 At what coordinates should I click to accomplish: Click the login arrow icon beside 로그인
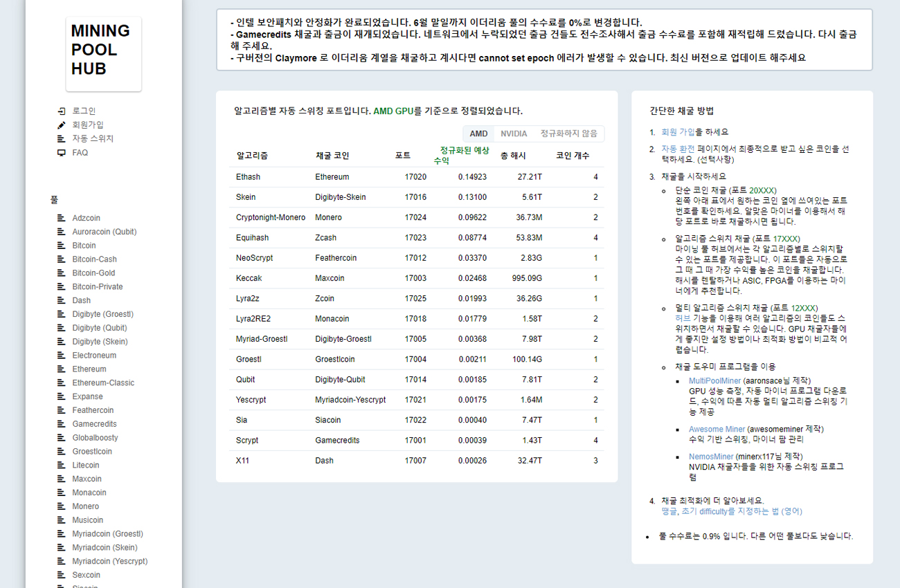click(61, 111)
